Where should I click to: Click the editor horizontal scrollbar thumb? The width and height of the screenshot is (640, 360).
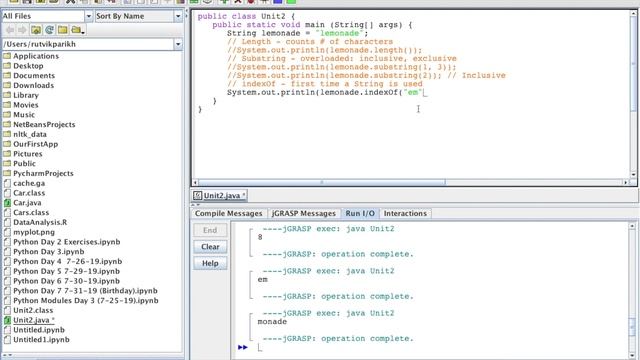(322, 182)
